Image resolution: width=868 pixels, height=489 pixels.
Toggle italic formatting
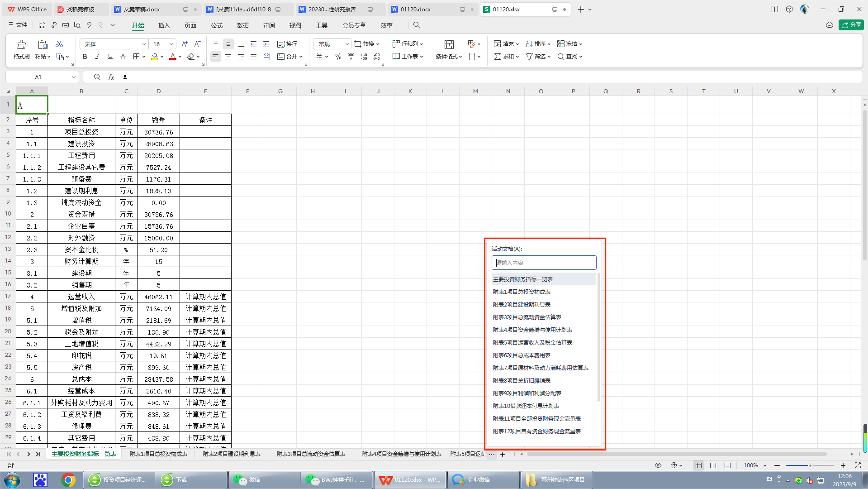click(x=97, y=57)
